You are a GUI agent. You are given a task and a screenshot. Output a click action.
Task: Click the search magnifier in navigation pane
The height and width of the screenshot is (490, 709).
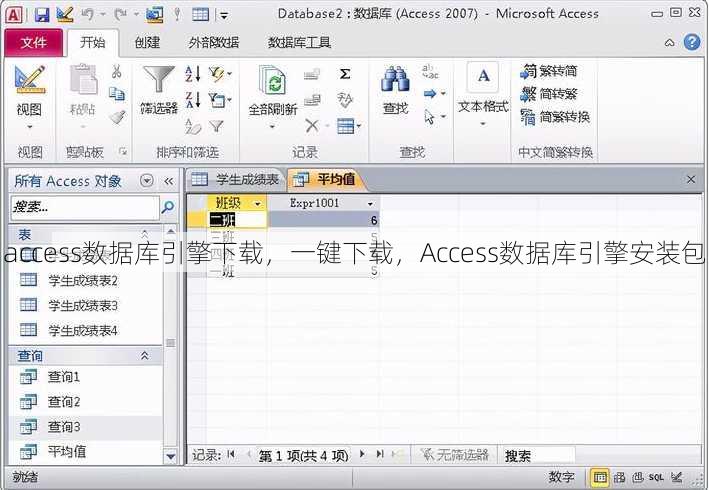coord(168,207)
